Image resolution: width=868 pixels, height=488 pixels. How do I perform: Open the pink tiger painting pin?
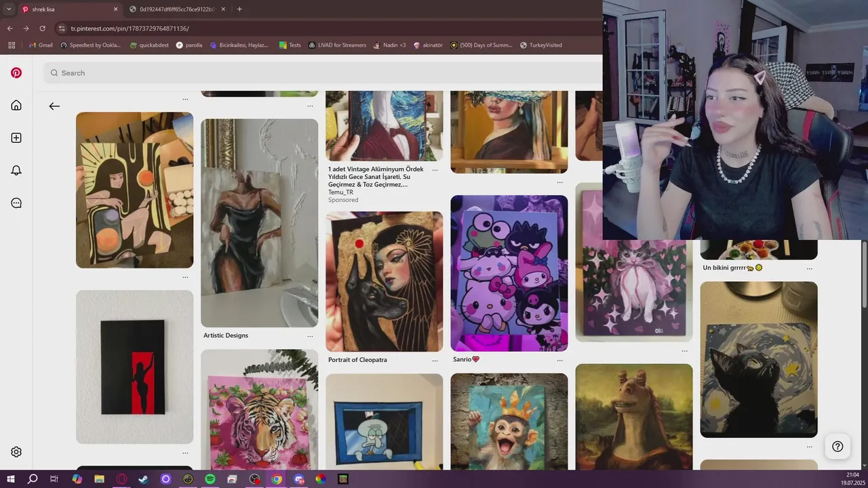pyautogui.click(x=259, y=409)
